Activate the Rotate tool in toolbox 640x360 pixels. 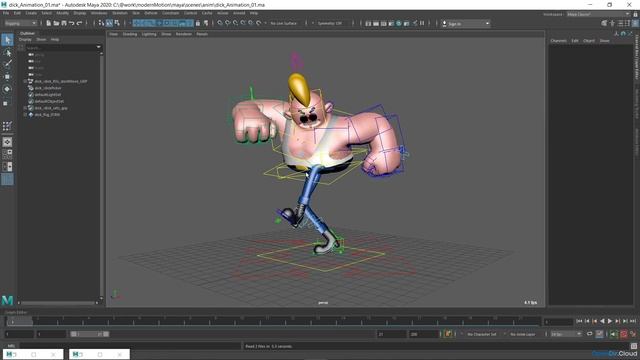pyautogui.click(x=7, y=89)
